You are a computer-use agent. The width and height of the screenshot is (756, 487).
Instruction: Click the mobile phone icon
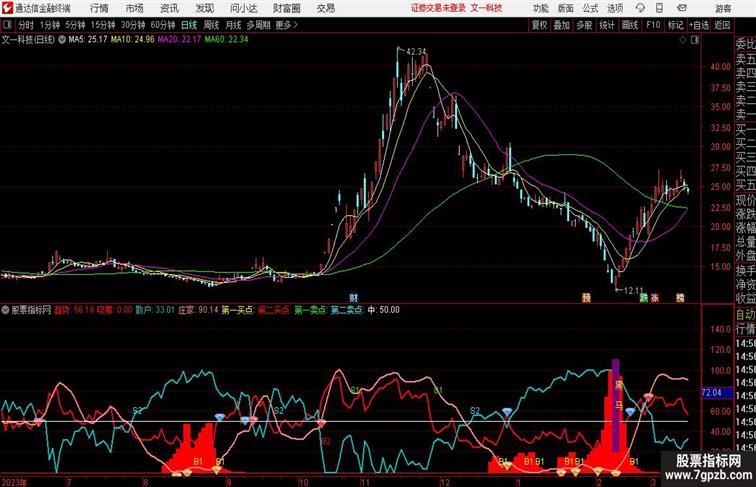pyautogui.click(x=659, y=8)
